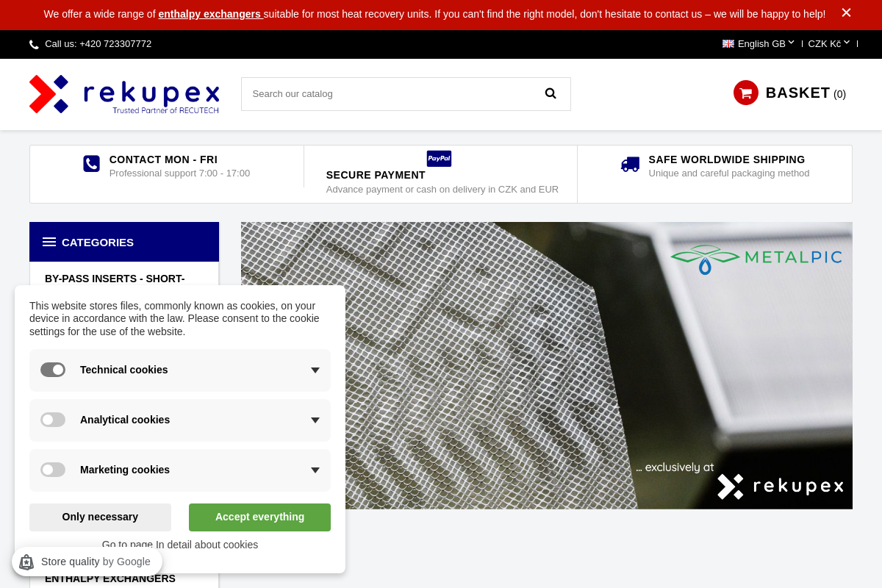This screenshot has height=588, width=882.
Task: Click the hamburger icon beside CATEGORIES
Action: coord(49,241)
